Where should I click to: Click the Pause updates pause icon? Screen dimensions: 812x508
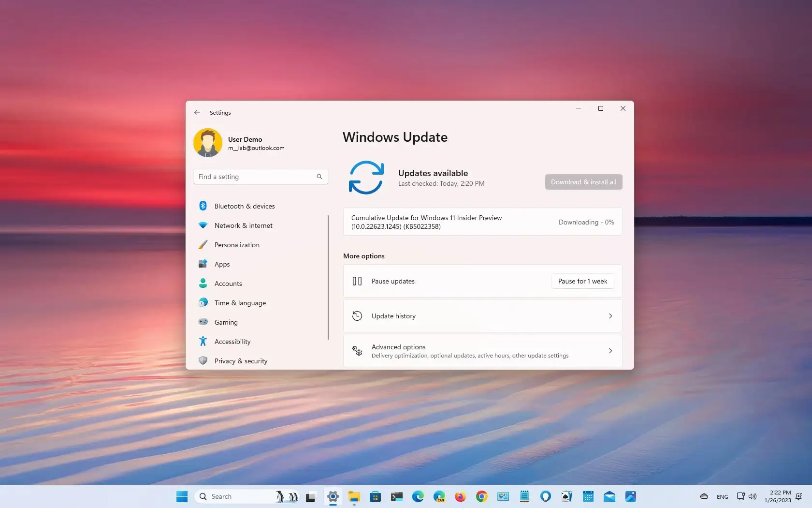pos(357,281)
